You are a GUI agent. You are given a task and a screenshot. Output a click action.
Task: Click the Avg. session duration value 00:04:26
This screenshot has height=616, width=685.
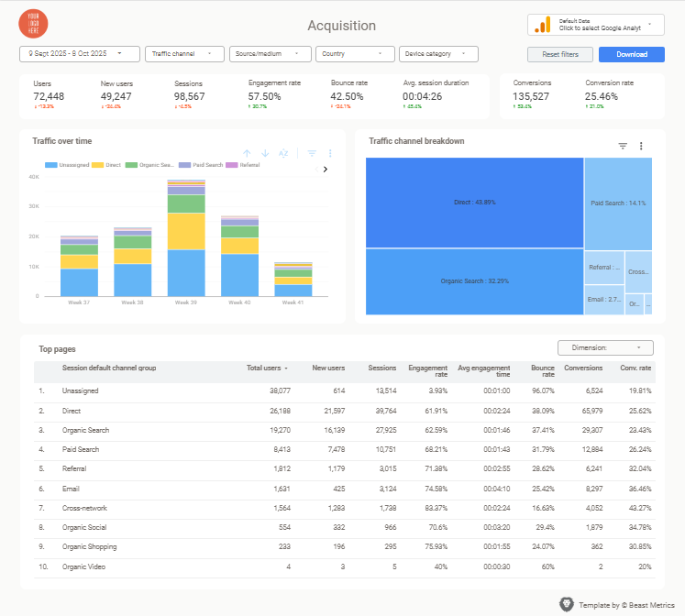click(x=422, y=96)
